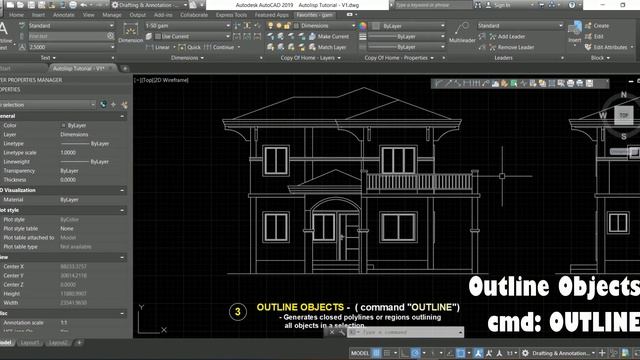Click the Linear dimension tool
Screen dimensions: 640x360
[158, 47]
